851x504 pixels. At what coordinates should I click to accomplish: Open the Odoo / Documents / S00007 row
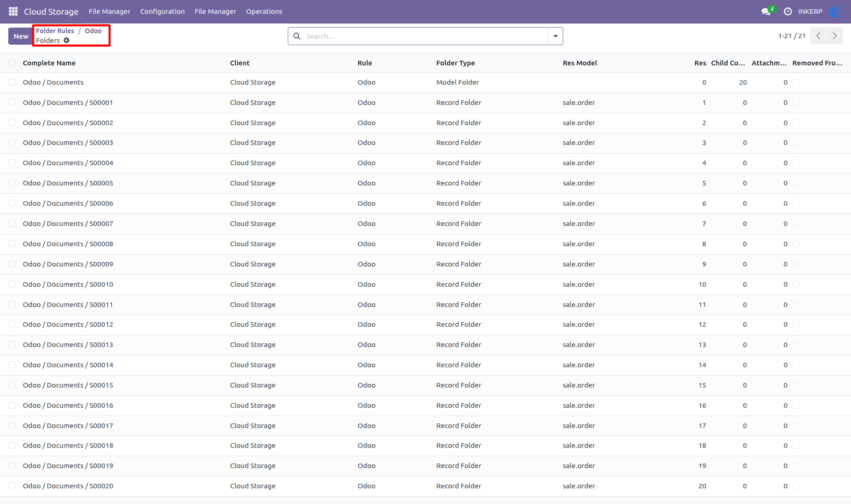click(425, 224)
